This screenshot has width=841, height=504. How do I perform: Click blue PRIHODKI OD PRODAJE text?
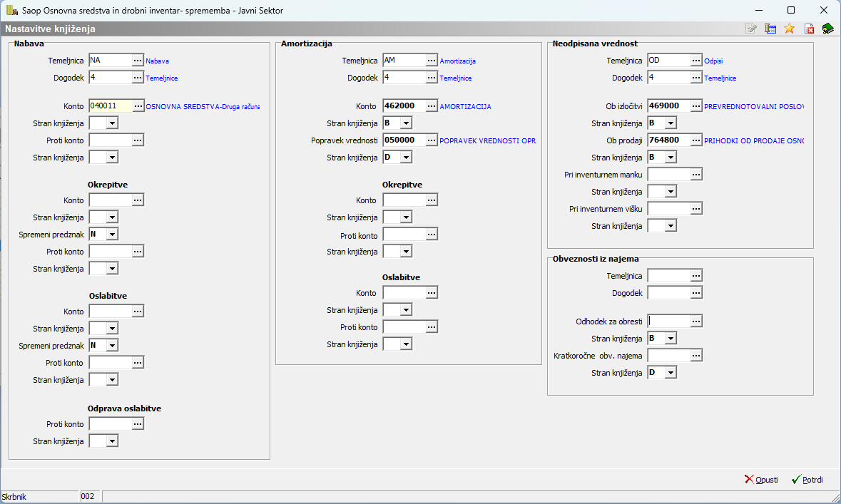(753, 141)
